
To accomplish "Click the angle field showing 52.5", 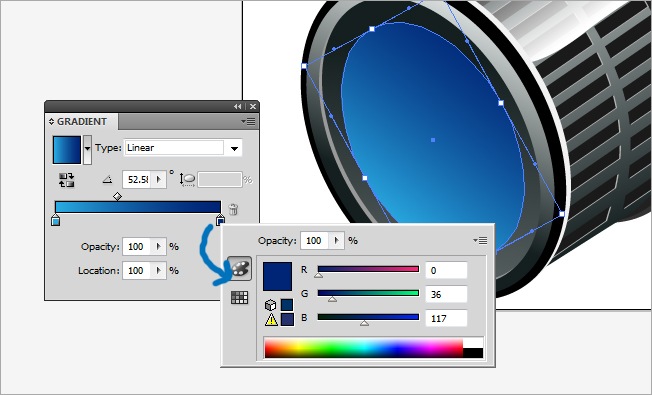I will pos(137,180).
